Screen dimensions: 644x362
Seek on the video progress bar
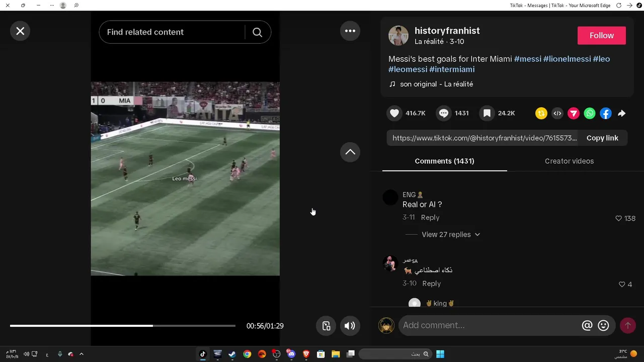(x=123, y=326)
